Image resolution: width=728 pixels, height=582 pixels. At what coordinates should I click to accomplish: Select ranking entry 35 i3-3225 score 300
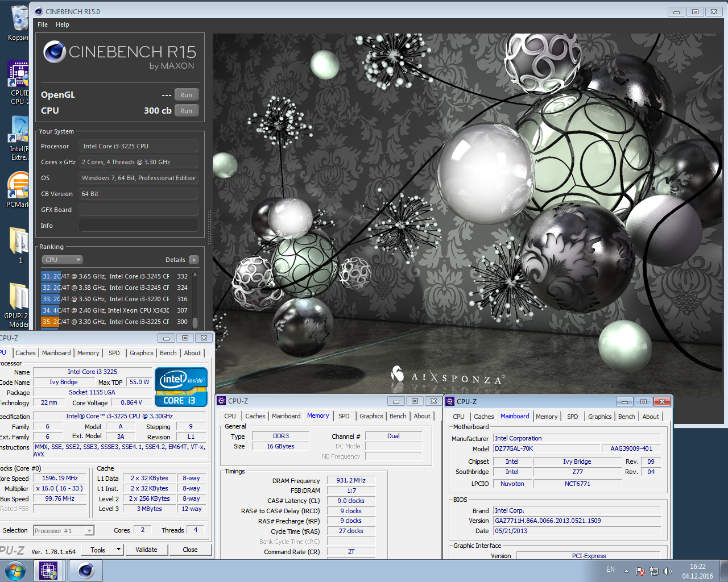115,322
